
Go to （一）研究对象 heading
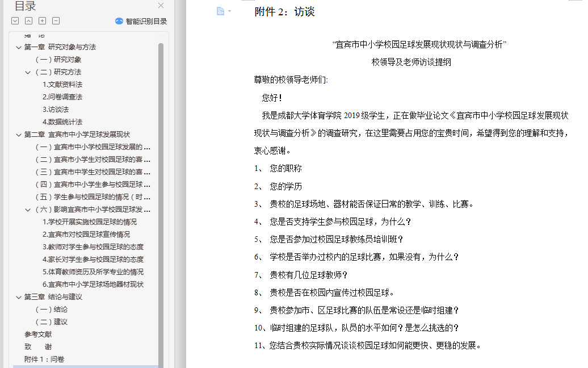(x=58, y=60)
